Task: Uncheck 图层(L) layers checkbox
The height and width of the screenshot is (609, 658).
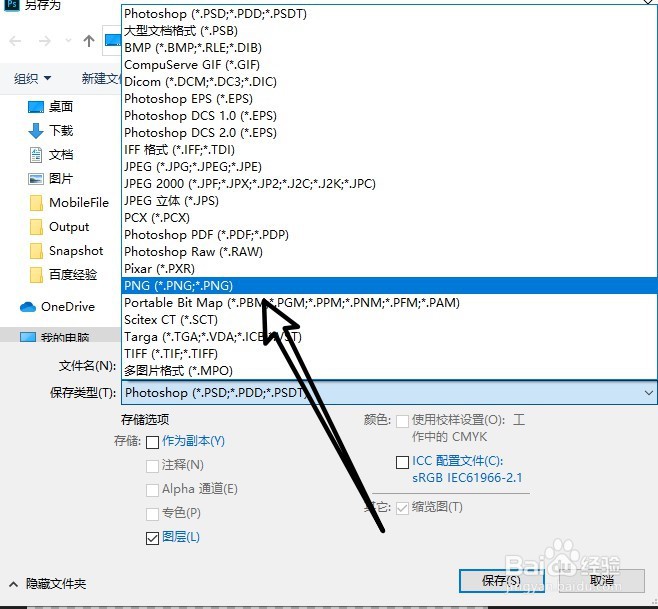Action: point(152,538)
